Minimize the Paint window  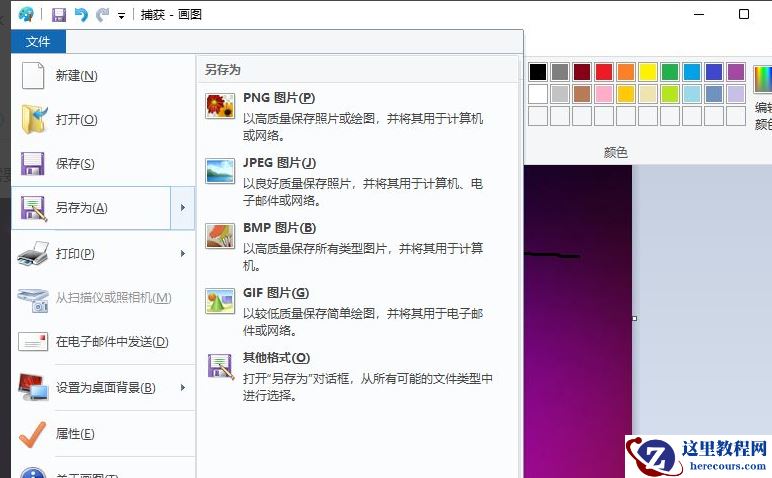(x=699, y=14)
